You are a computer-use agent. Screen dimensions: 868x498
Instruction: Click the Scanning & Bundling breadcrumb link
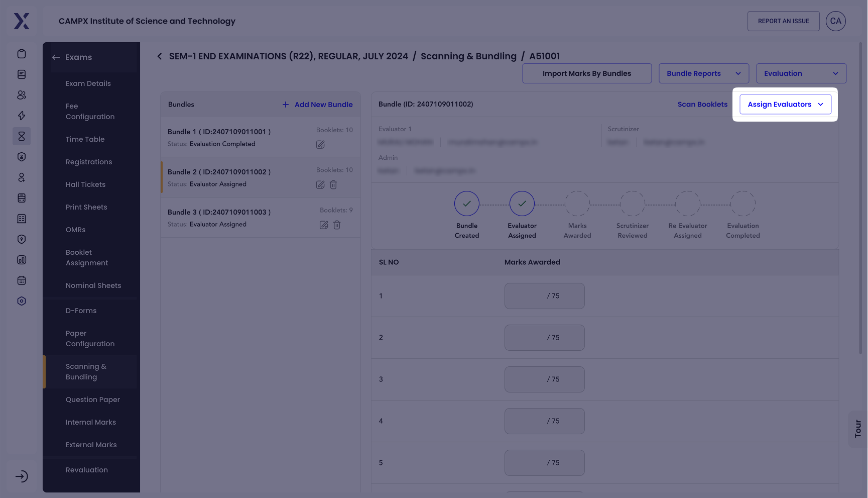(468, 56)
